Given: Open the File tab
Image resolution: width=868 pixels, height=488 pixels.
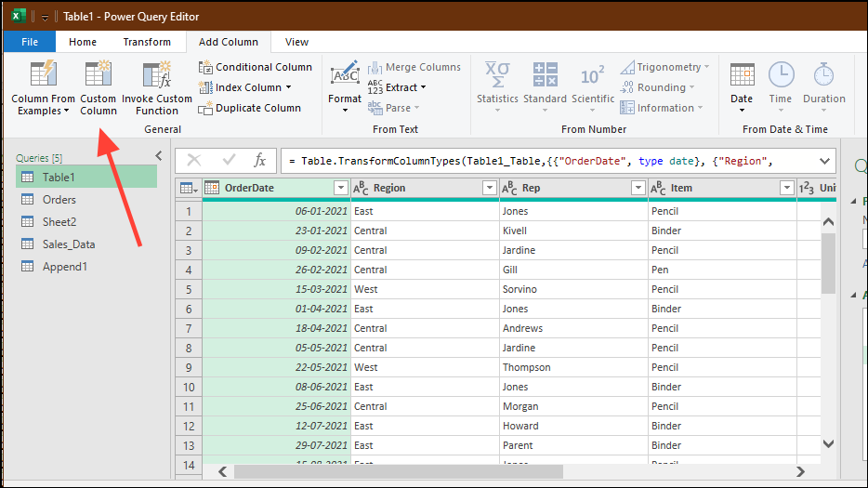Looking at the screenshot, I should coord(30,42).
